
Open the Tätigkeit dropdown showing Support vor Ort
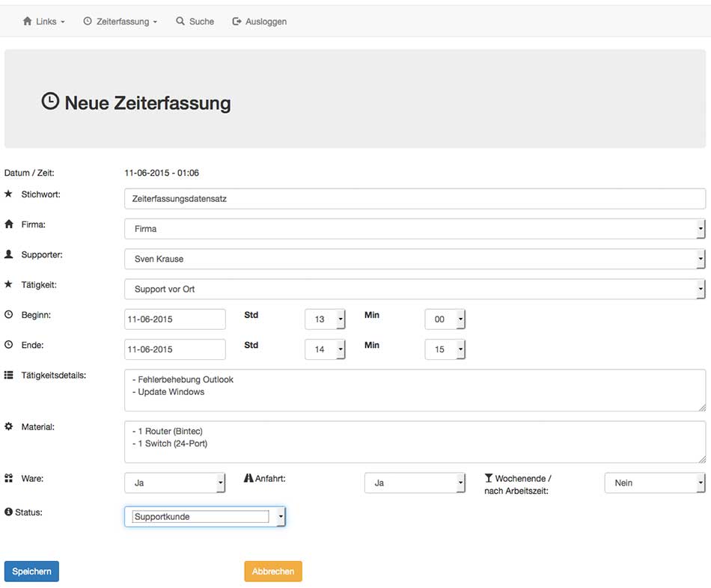[415, 289]
